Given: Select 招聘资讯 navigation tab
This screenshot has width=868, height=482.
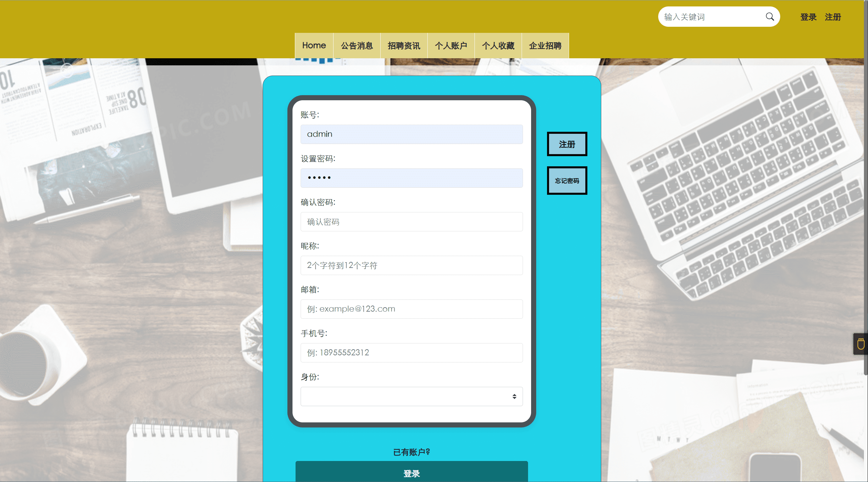Looking at the screenshot, I should [404, 45].
